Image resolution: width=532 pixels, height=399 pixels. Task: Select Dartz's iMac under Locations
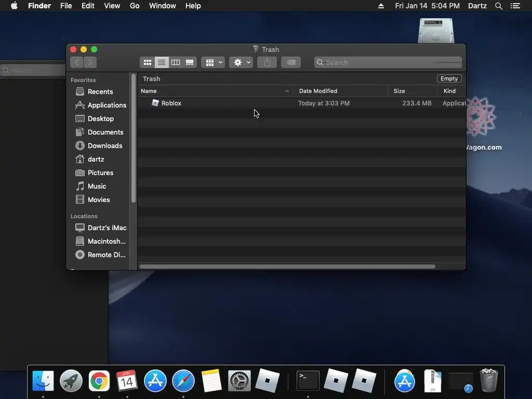pos(107,228)
